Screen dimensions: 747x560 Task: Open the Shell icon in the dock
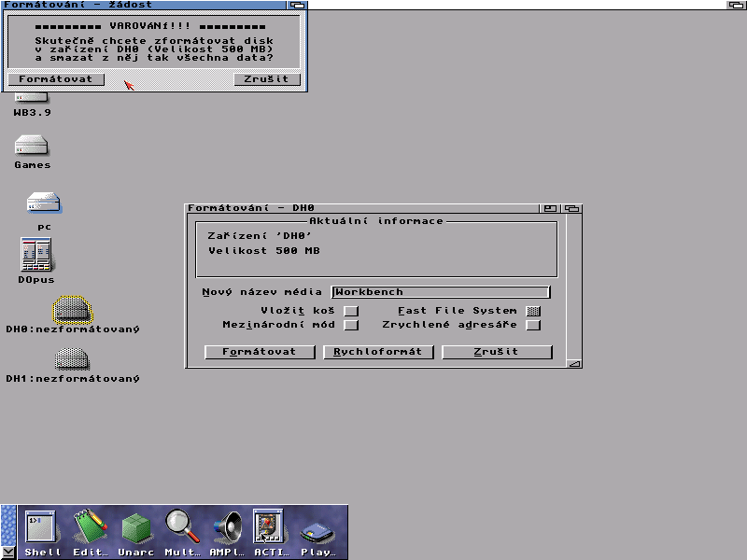pos(42,528)
